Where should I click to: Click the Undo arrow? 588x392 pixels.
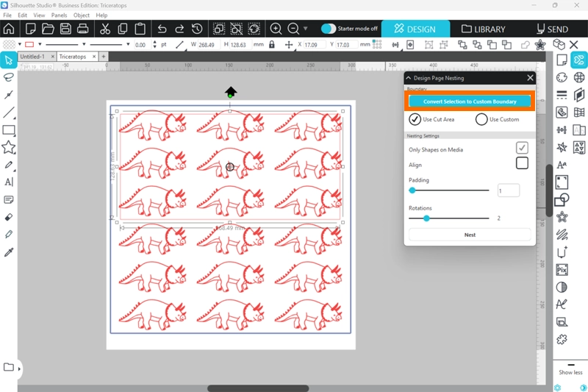pos(162,29)
